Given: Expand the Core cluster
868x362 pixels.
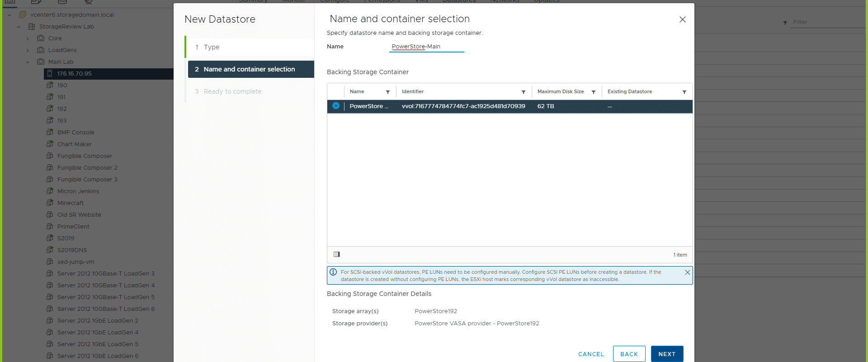Looking at the screenshot, I should point(28,38).
